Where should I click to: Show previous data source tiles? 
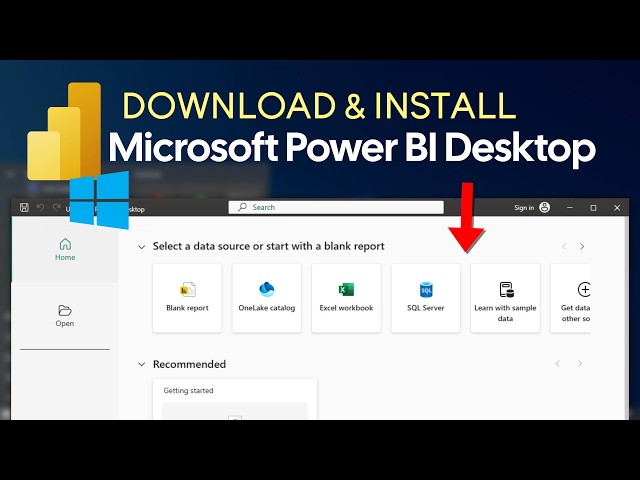[x=564, y=247]
